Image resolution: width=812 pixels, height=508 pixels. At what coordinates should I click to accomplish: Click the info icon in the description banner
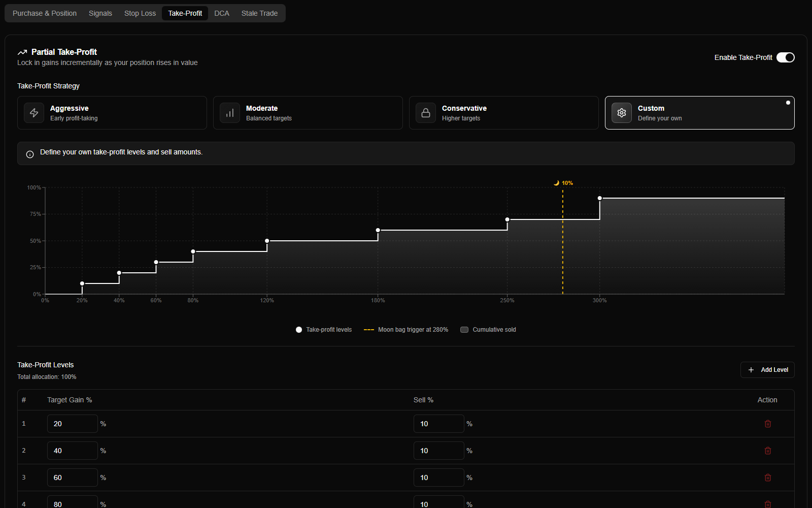pos(30,154)
